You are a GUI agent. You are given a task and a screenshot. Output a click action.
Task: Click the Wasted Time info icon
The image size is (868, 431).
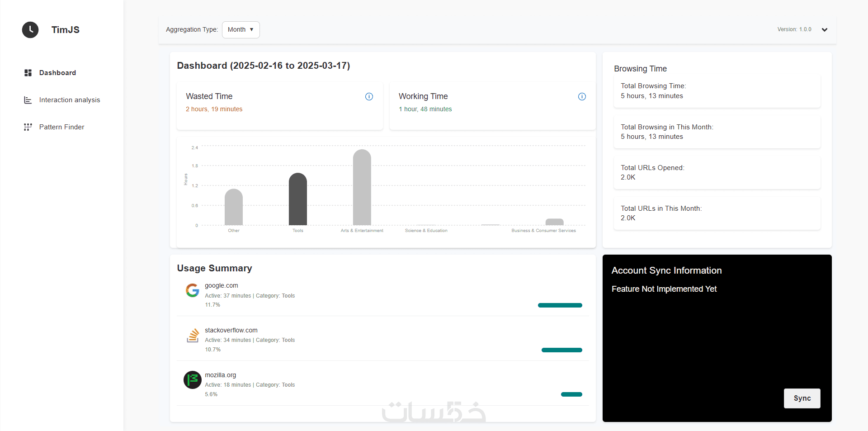coord(369,96)
